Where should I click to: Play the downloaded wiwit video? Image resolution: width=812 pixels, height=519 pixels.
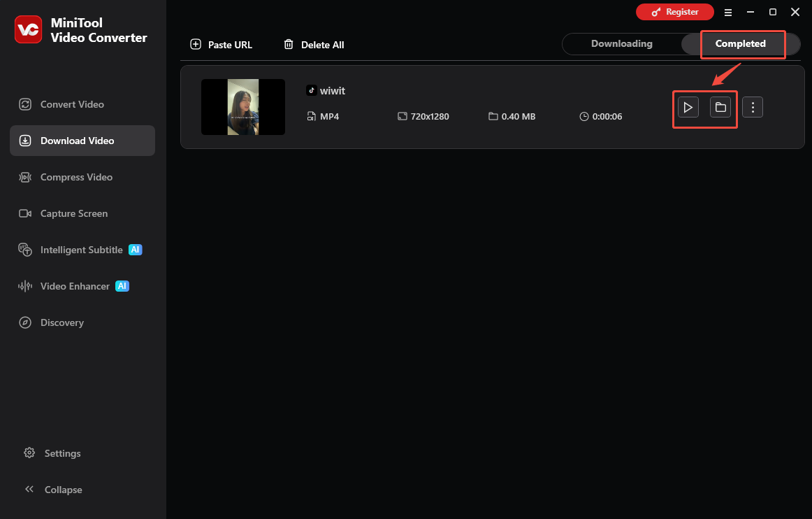(x=688, y=107)
